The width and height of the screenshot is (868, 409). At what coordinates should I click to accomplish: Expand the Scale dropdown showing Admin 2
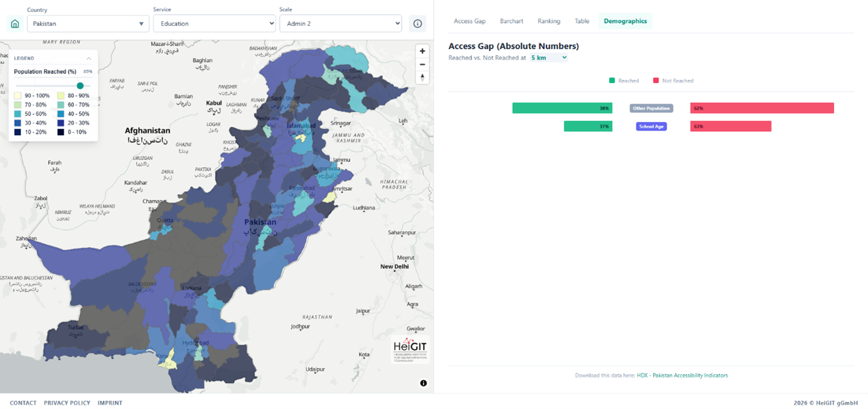click(340, 24)
